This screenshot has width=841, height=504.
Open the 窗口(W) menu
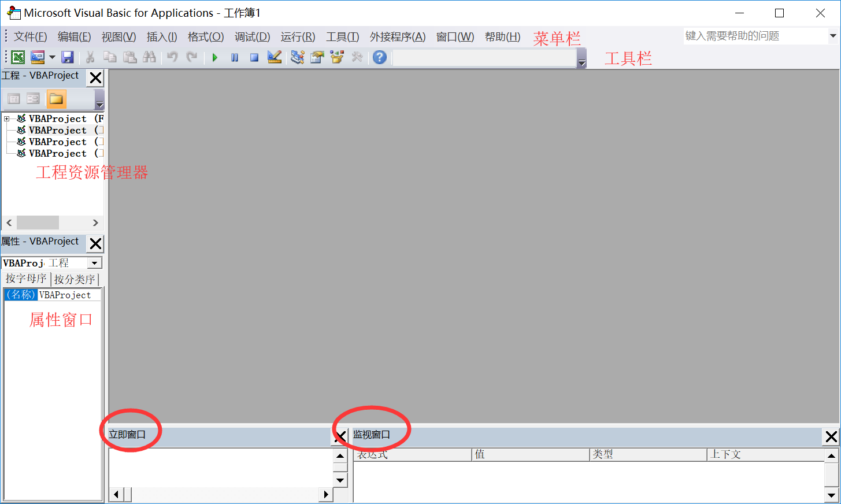click(x=455, y=37)
